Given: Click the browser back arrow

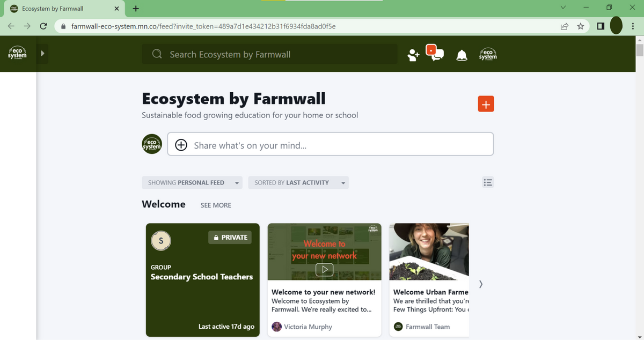Looking at the screenshot, I should coord(12,26).
